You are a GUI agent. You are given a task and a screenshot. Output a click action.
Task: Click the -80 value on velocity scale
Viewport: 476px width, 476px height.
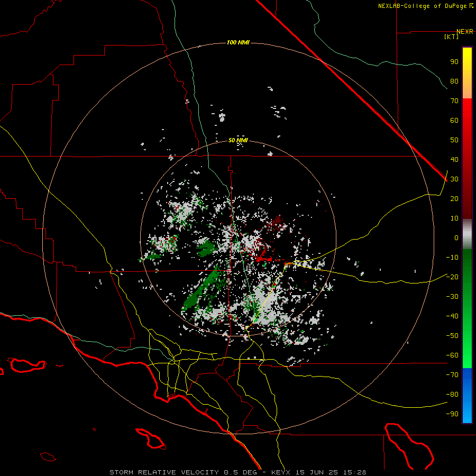click(452, 395)
